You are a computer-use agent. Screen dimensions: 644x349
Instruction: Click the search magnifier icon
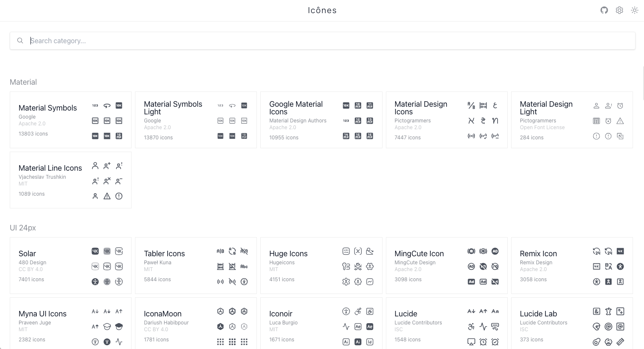(x=20, y=41)
